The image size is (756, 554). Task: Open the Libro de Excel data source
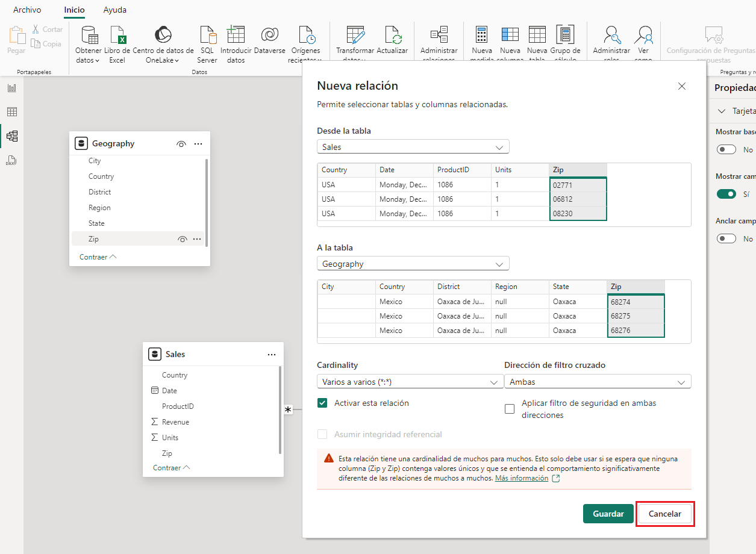click(x=117, y=44)
